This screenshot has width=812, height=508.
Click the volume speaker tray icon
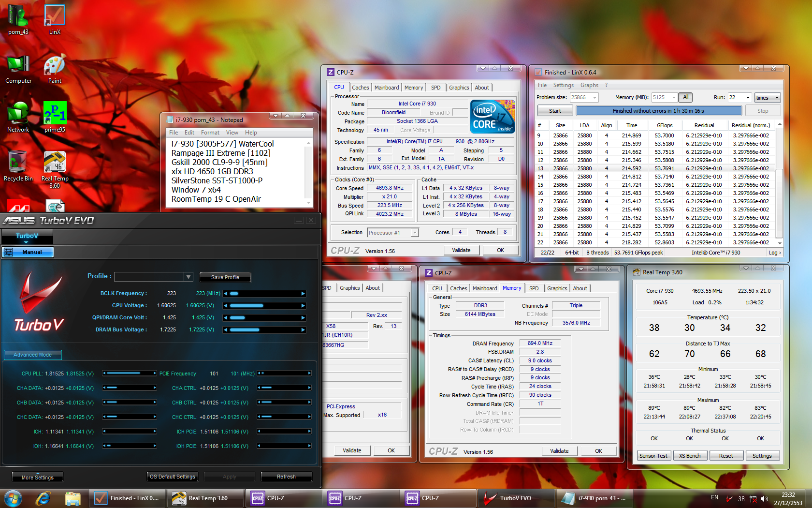pyautogui.click(x=764, y=498)
